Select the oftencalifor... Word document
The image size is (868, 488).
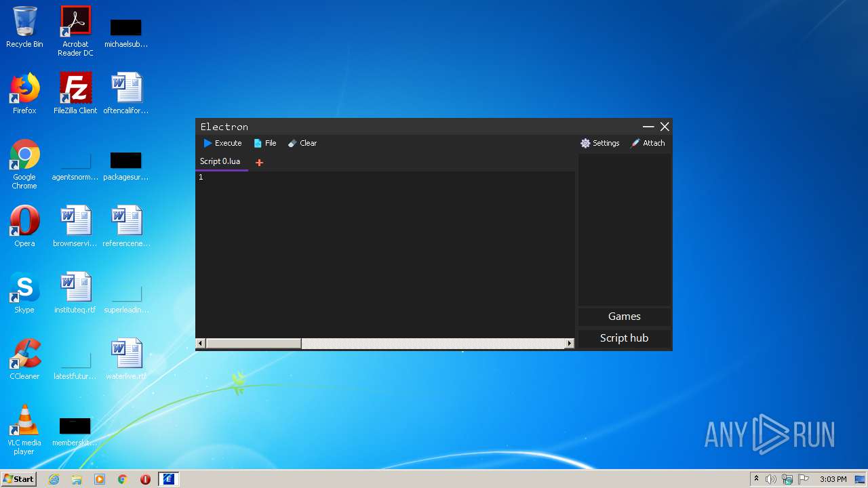pyautogui.click(x=126, y=94)
